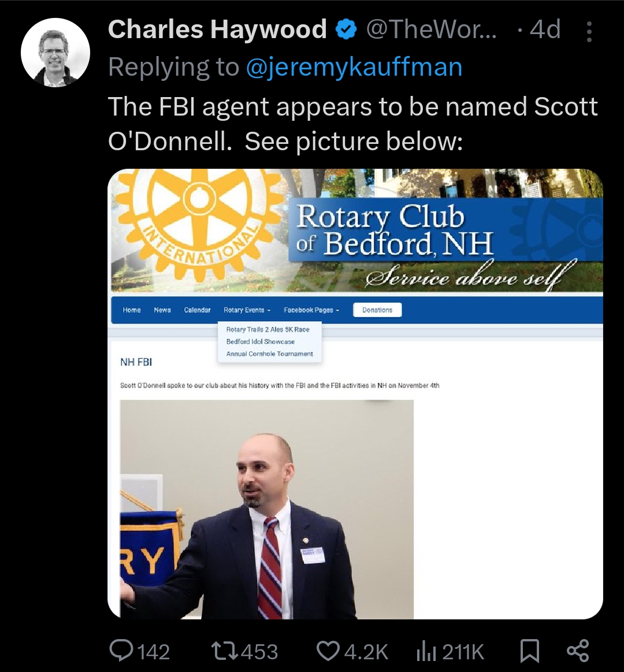Open the Calendar nav item
This screenshot has height=672, width=624.
(x=197, y=310)
